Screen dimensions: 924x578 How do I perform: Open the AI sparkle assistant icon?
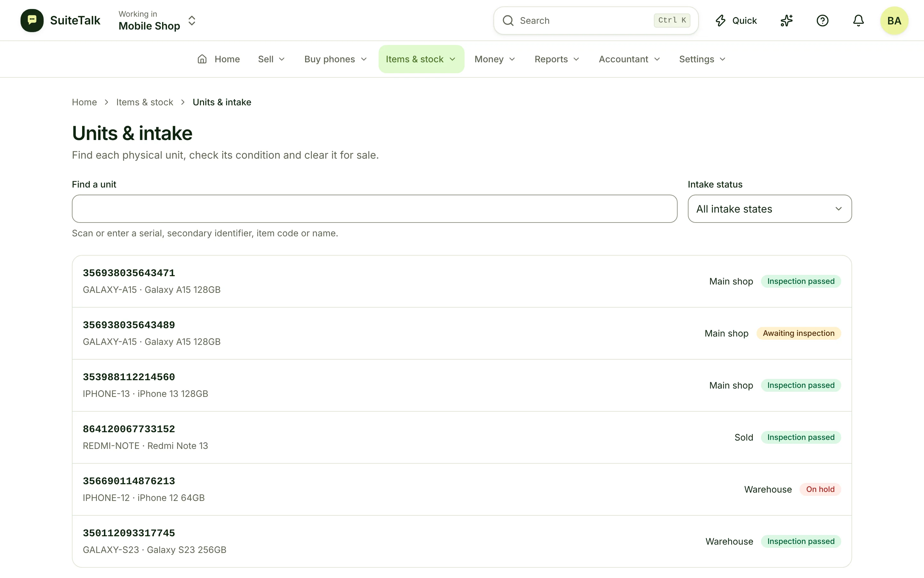(x=787, y=21)
